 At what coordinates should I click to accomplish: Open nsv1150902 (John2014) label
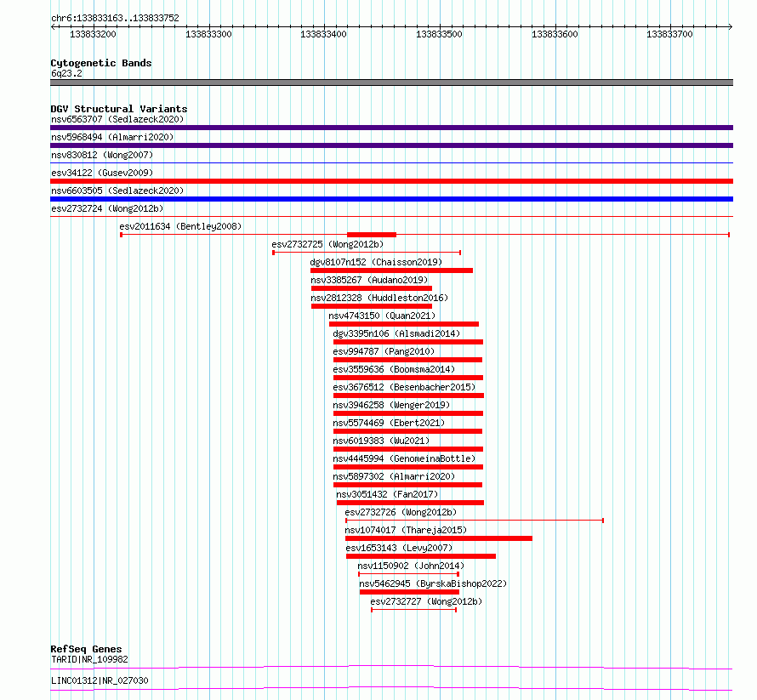pos(411,566)
